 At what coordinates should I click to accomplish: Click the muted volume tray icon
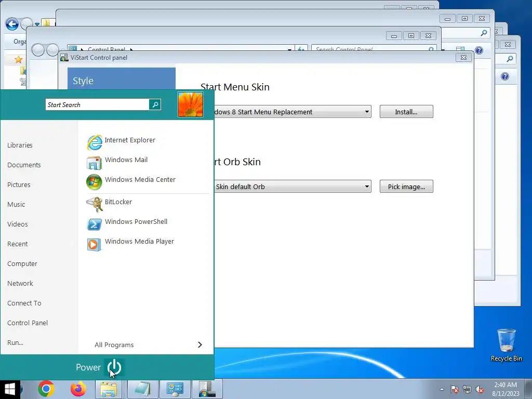point(480,389)
